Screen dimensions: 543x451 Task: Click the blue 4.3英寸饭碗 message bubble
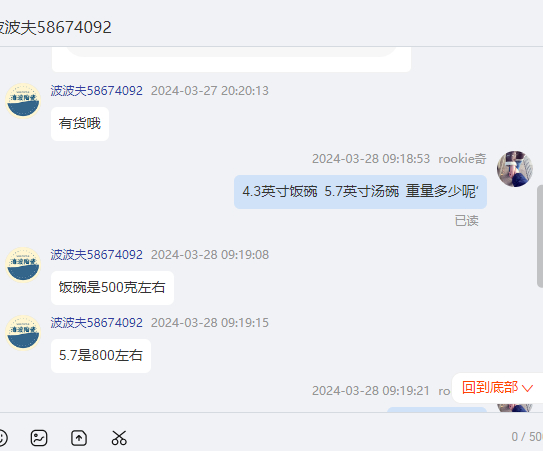click(360, 192)
